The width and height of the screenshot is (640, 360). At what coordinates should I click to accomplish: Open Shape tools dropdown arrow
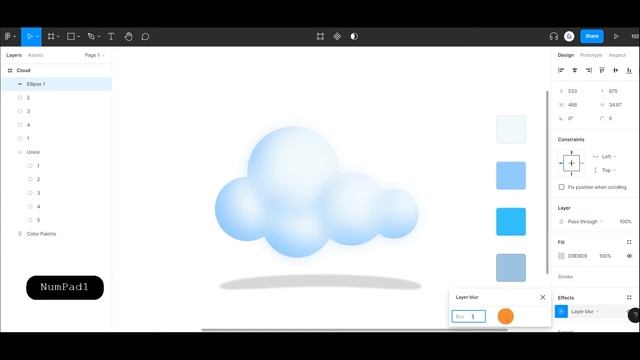click(x=78, y=37)
